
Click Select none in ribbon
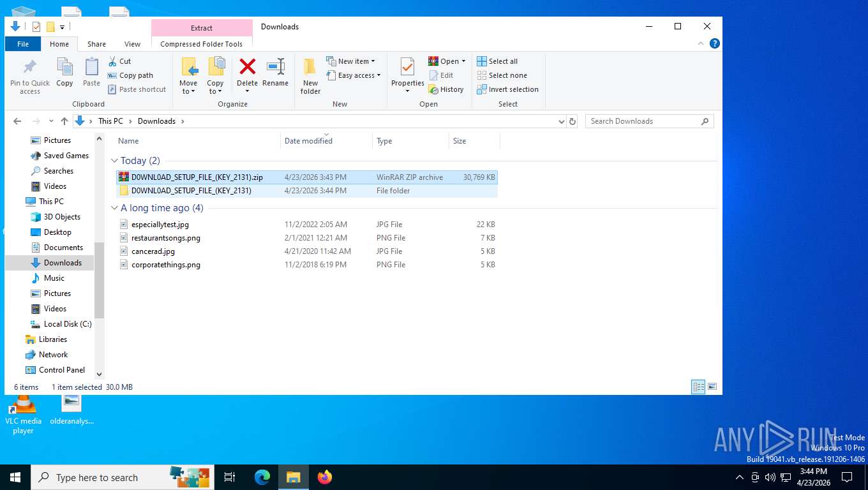pyautogui.click(x=502, y=75)
